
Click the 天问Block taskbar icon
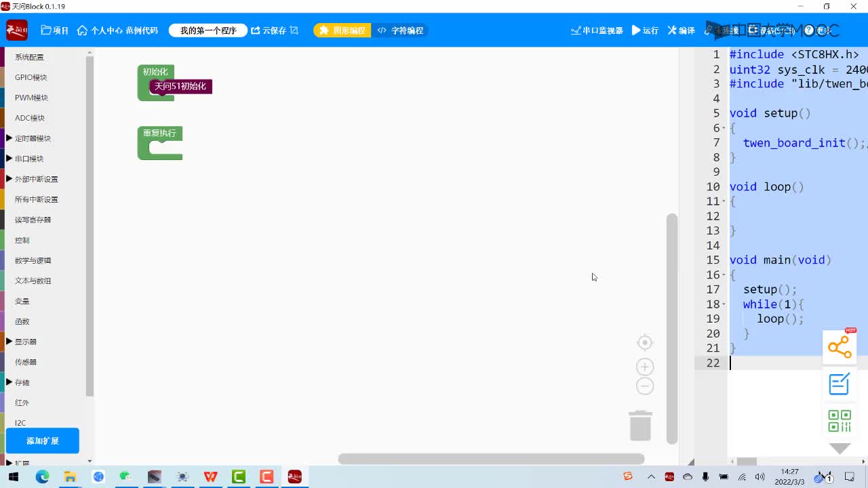pyautogui.click(x=294, y=477)
